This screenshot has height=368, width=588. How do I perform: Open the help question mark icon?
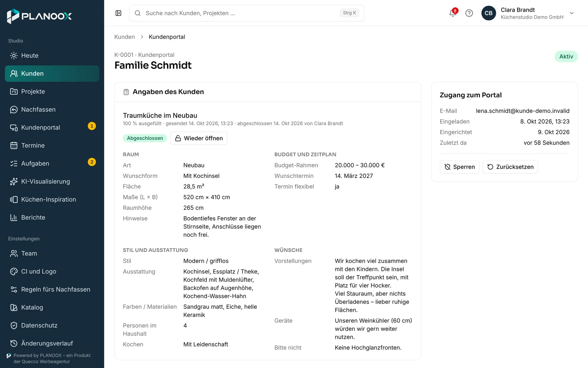tap(469, 13)
